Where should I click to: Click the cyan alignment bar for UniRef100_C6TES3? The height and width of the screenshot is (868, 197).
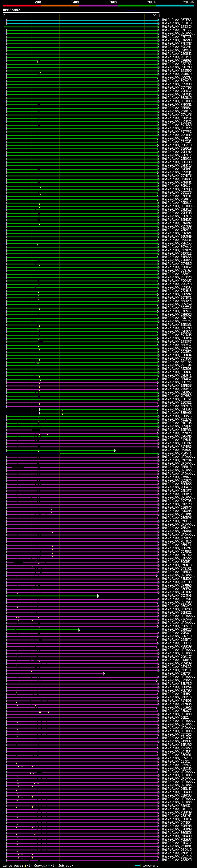(82, 20)
